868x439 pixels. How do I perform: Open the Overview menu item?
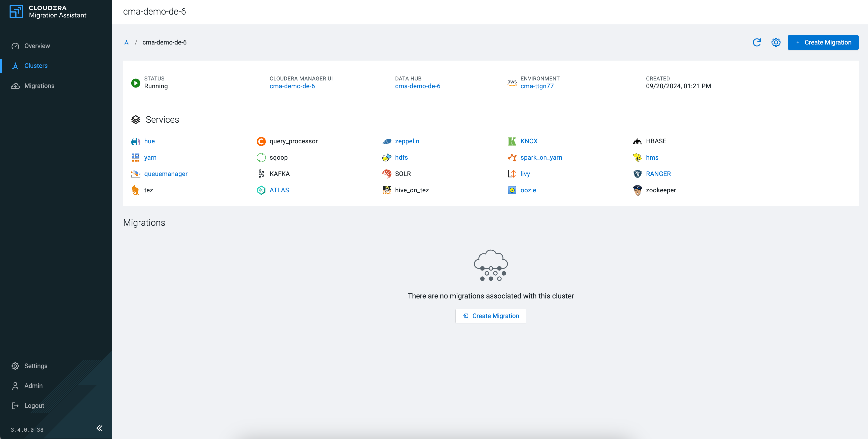(x=37, y=46)
